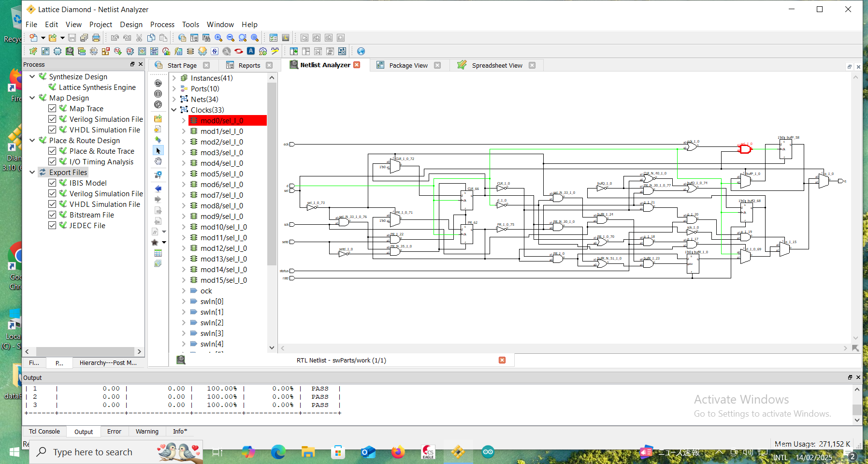
Task: Toggle Verilog Simulation File checkbox under Export Files
Action: coord(52,193)
